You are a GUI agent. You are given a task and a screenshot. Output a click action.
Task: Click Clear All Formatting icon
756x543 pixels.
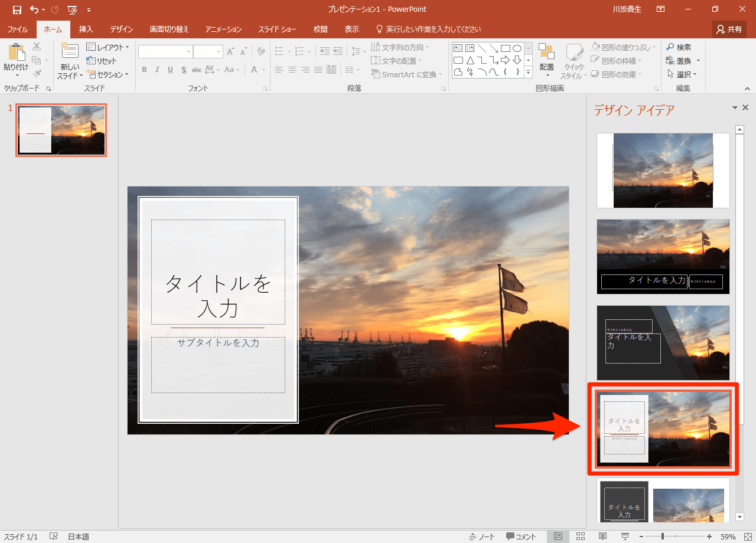pos(261,52)
